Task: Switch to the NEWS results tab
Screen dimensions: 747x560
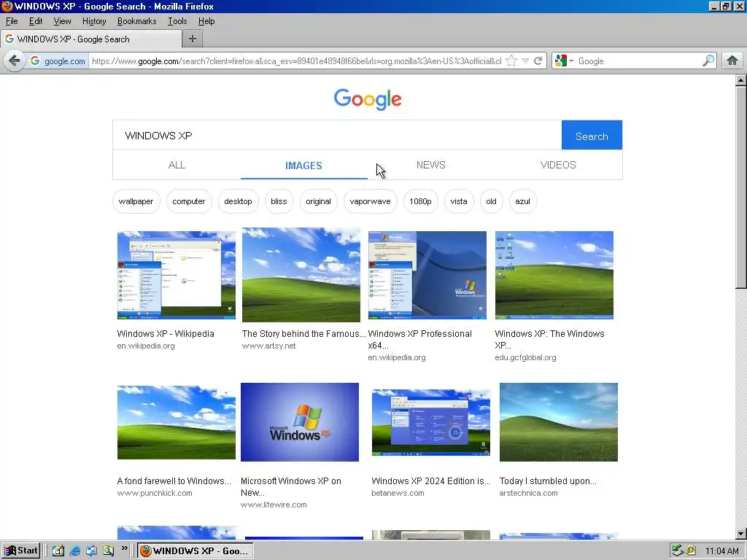Action: (430, 165)
